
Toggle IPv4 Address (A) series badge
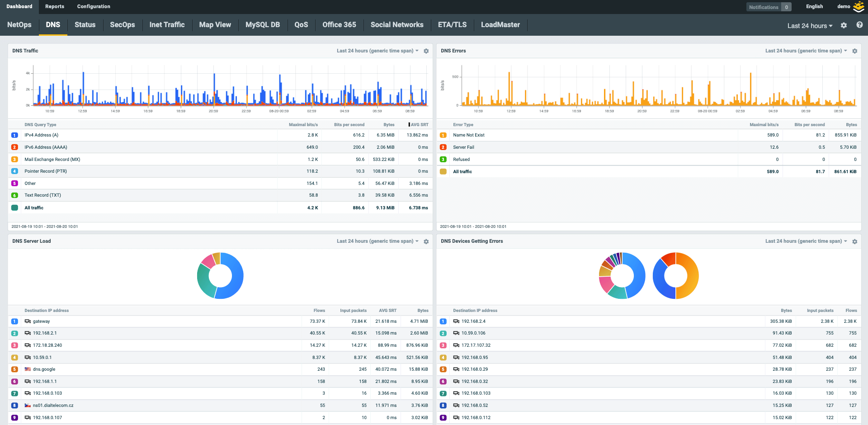[x=14, y=135]
